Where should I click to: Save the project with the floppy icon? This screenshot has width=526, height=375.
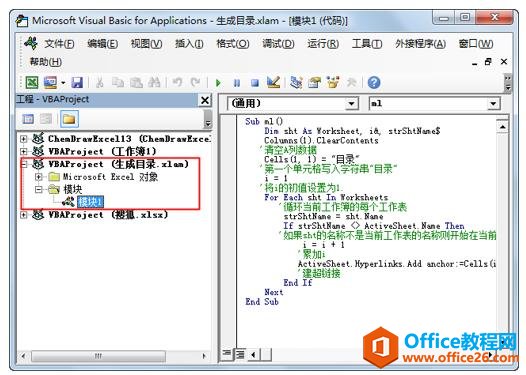[x=77, y=82]
